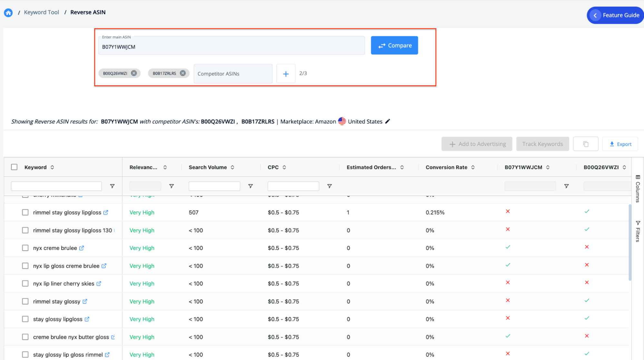
Task: Click the Feature Guide icon to open guide
Action: tap(596, 15)
